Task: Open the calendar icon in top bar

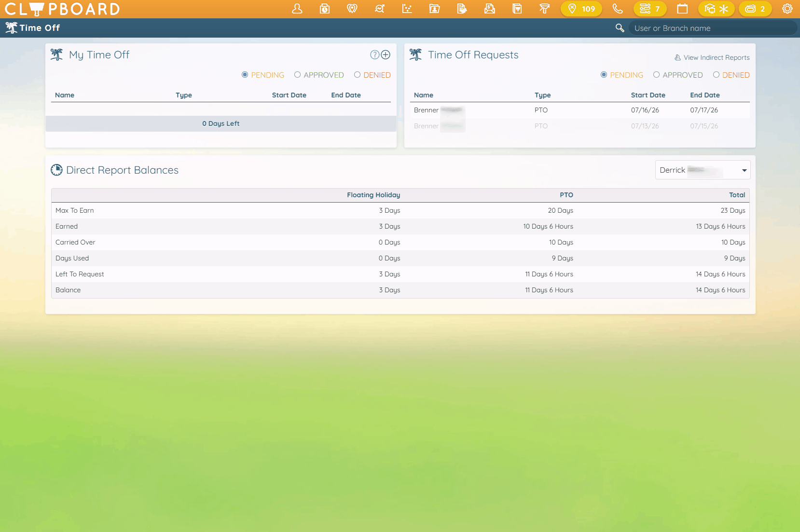Action: [x=682, y=9]
